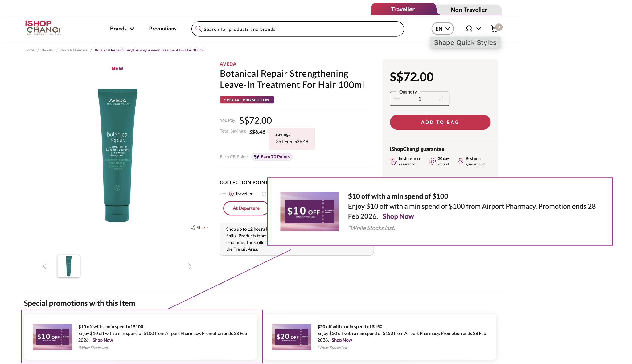Viewport: 632px width, 364px height.
Task: Open the Promotions menu item
Action: tap(163, 29)
